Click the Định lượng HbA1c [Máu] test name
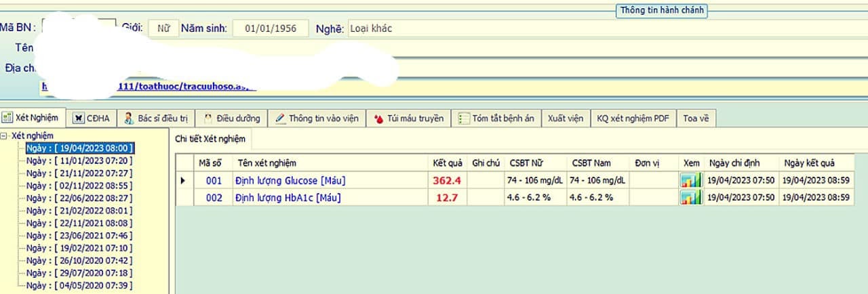This screenshot has width=868, height=294. pos(288,198)
